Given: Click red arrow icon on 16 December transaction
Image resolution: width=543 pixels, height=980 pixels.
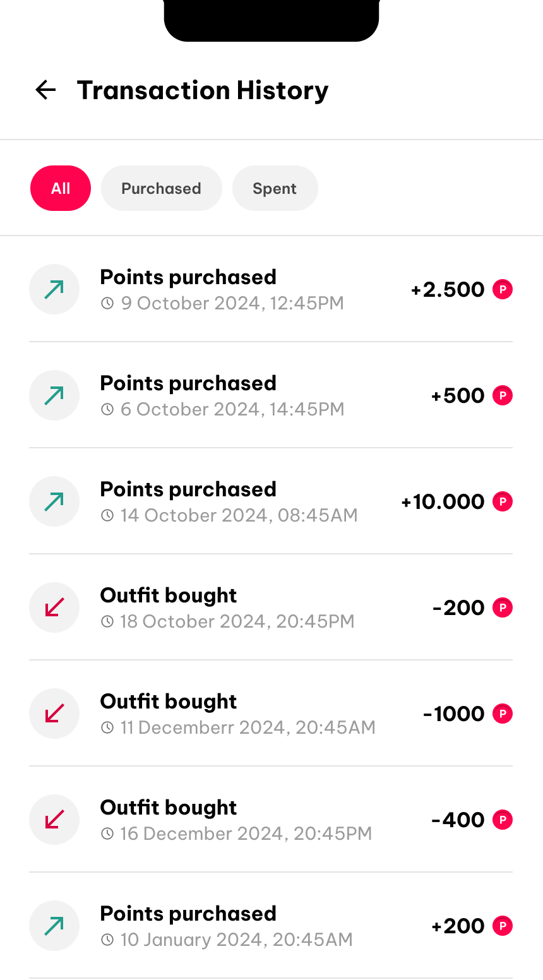Looking at the screenshot, I should tap(54, 820).
